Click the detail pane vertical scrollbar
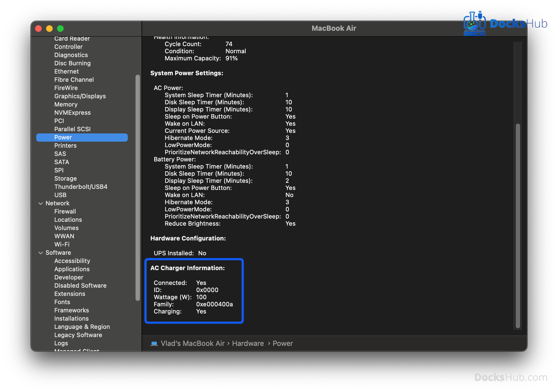The width and height of the screenshot is (558, 392). pos(518,226)
